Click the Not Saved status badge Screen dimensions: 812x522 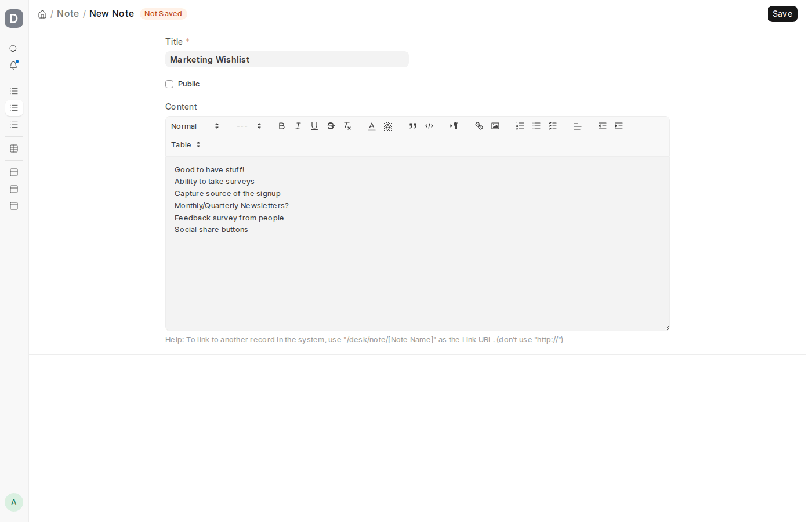(163, 14)
